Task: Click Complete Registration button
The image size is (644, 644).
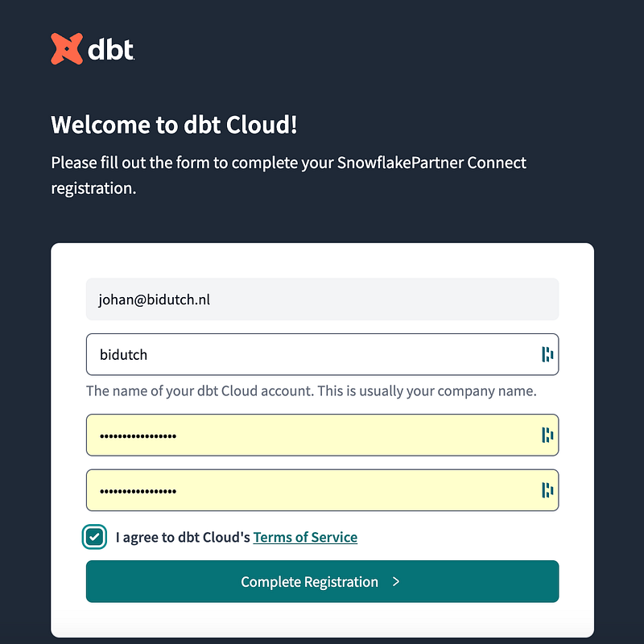Action: coord(323,581)
